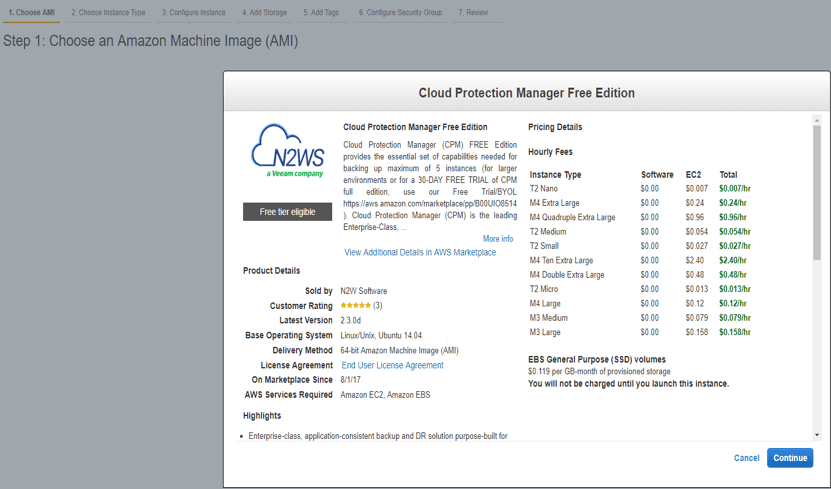
Task: Click the Pricing Details heading
Action: (x=555, y=127)
